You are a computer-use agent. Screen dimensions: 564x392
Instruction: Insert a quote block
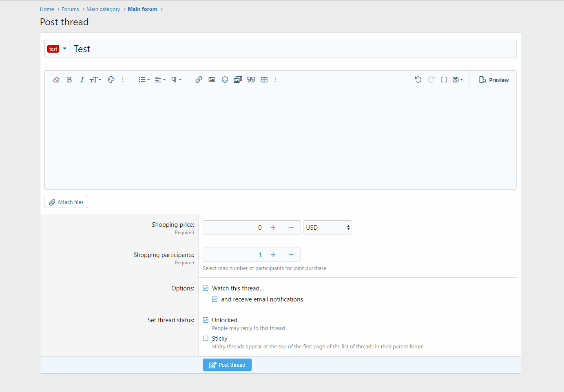click(x=251, y=80)
